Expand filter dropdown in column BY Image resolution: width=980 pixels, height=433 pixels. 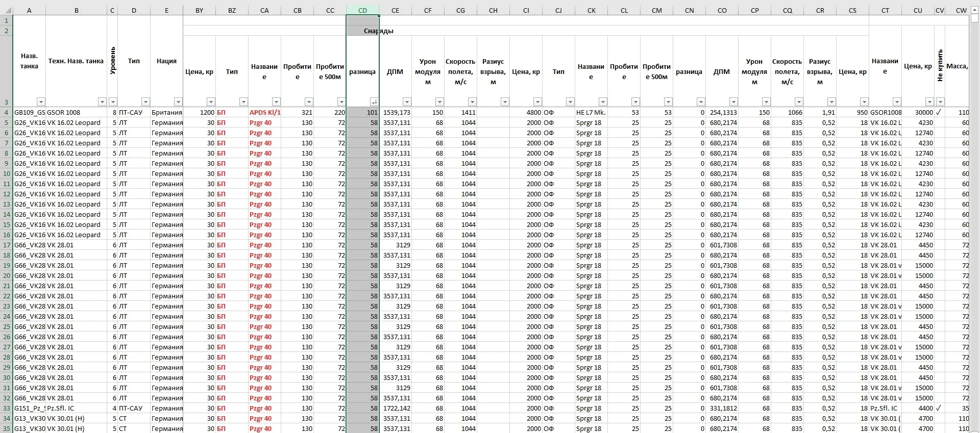point(211,102)
